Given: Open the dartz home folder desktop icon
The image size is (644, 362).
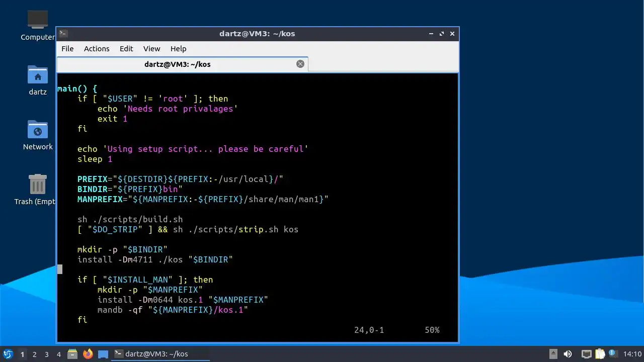Looking at the screenshot, I should [x=38, y=80].
